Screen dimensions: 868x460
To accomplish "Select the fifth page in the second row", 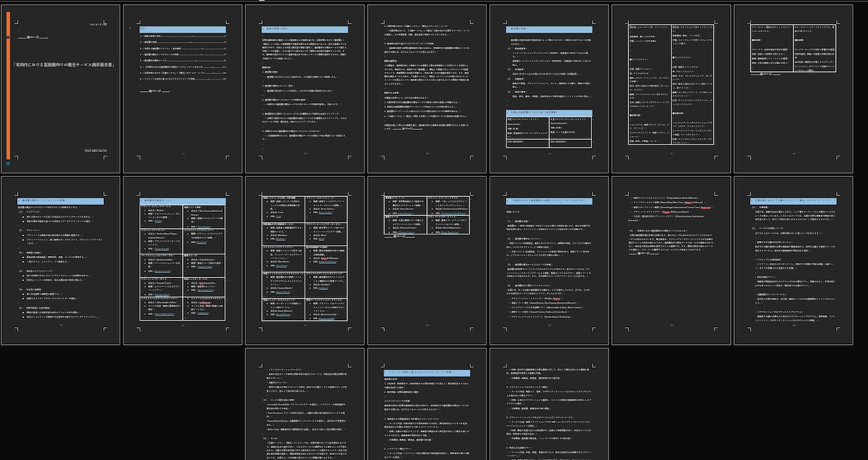I will click(549, 260).
